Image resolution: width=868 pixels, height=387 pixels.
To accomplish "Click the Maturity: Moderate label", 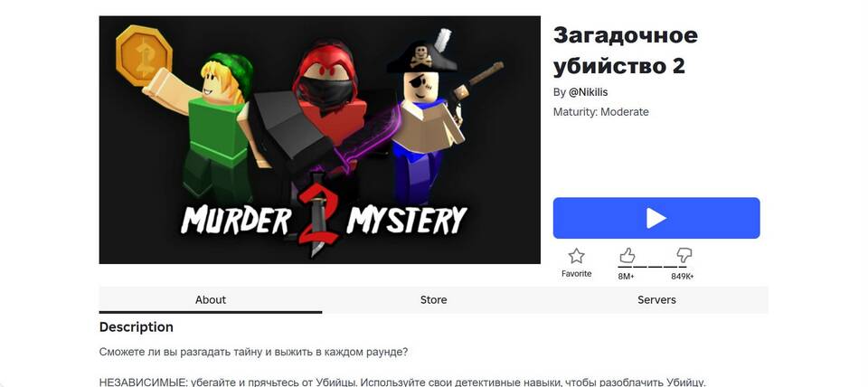I will point(600,112).
